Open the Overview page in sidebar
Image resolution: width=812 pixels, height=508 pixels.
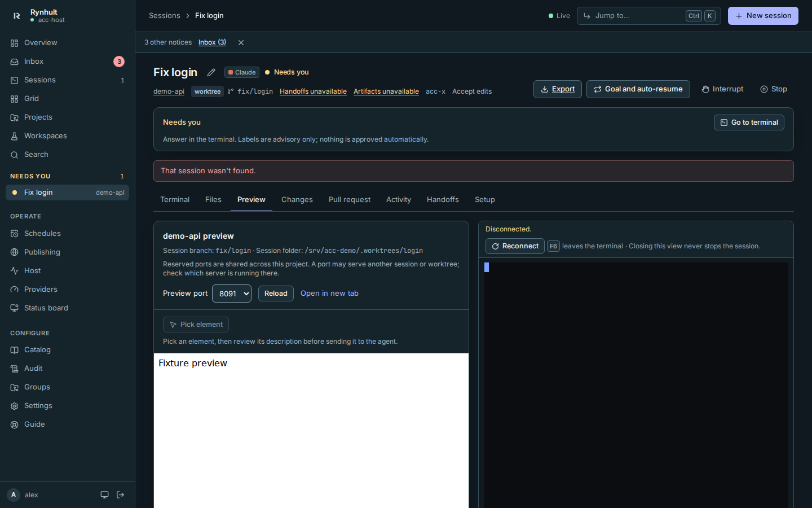[67, 43]
